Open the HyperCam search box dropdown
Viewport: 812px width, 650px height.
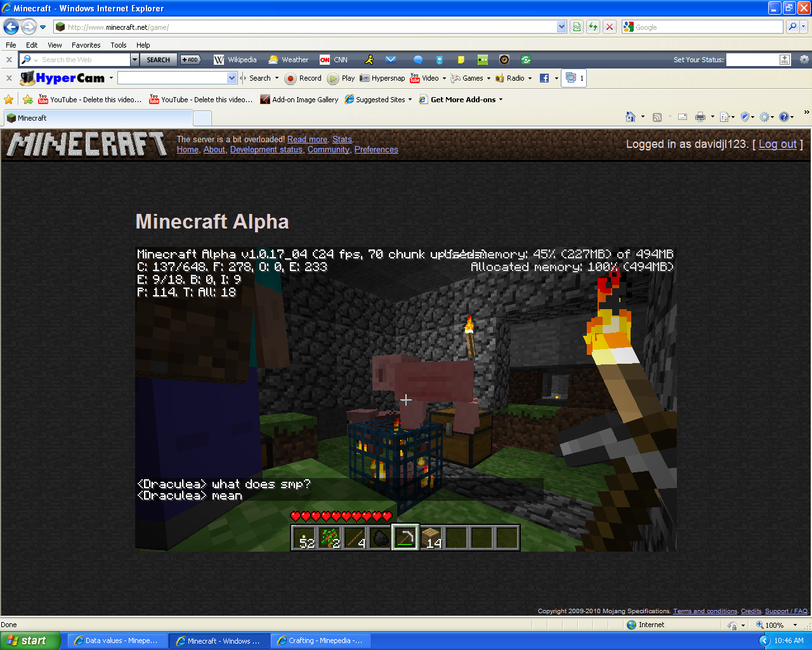pos(232,78)
